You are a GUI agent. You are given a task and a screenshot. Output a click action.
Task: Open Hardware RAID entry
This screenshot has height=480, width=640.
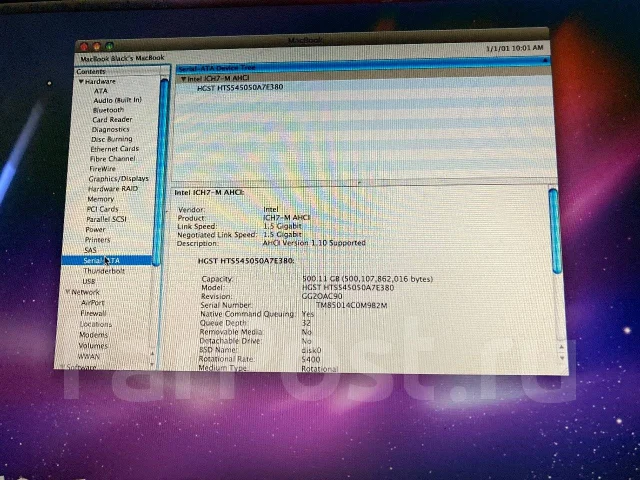[113, 189]
